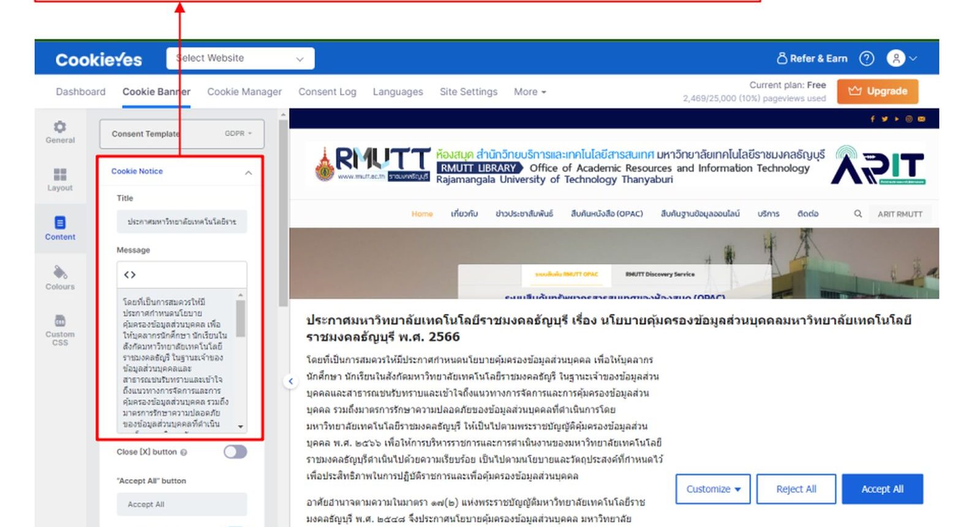Viewport: 980px width, 527px height.
Task: Toggle the Close [X] button switch
Action: [235, 452]
